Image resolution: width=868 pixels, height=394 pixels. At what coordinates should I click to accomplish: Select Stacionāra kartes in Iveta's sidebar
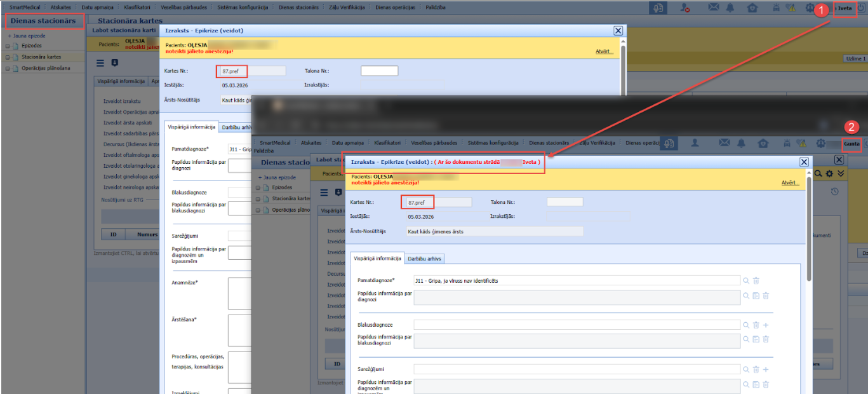click(41, 57)
